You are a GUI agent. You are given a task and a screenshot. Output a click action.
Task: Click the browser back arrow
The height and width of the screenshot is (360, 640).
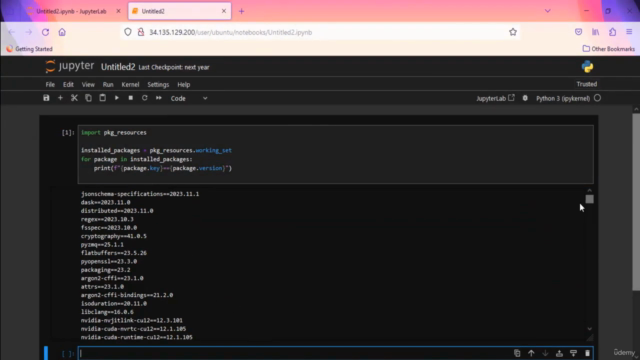[x=11, y=32]
